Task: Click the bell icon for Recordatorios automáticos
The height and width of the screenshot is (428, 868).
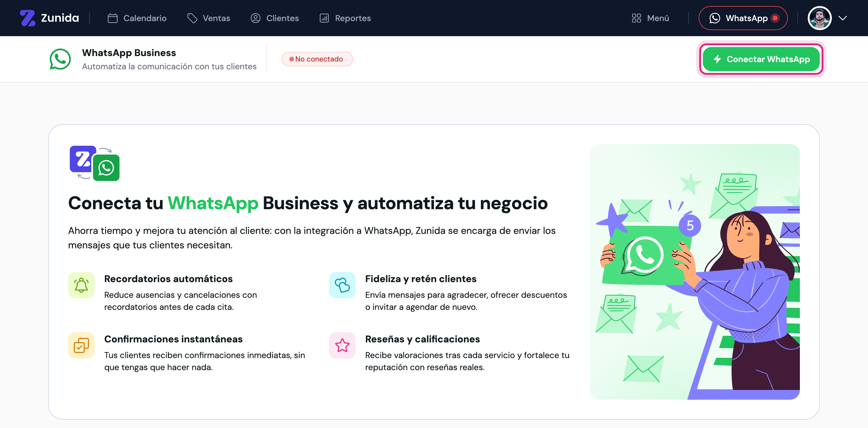Action: [81, 285]
